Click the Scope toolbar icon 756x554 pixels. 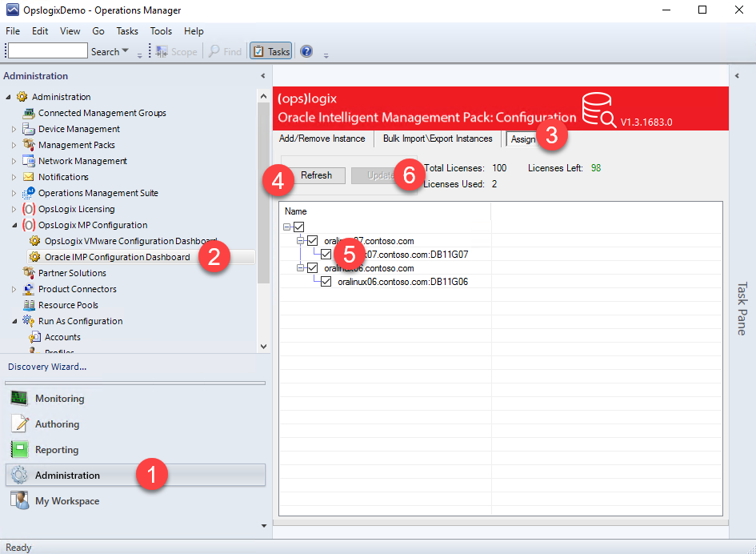(x=162, y=51)
